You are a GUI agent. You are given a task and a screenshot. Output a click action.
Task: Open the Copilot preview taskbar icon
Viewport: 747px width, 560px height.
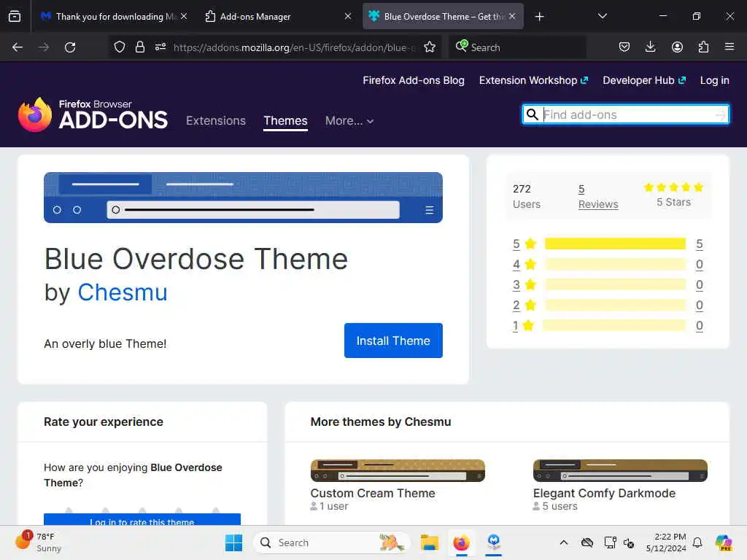pyautogui.click(x=724, y=542)
